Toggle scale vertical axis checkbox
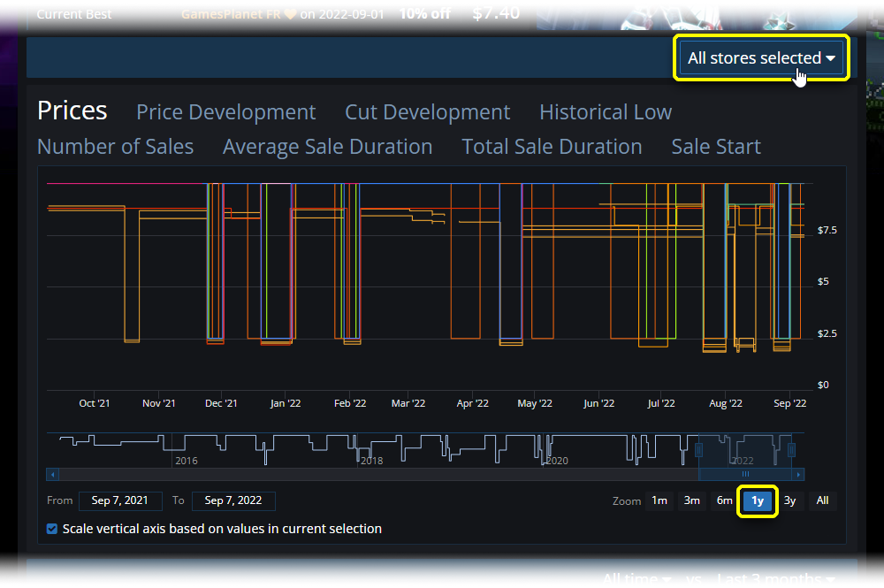Viewport: 884px width, 588px height. 51,528
